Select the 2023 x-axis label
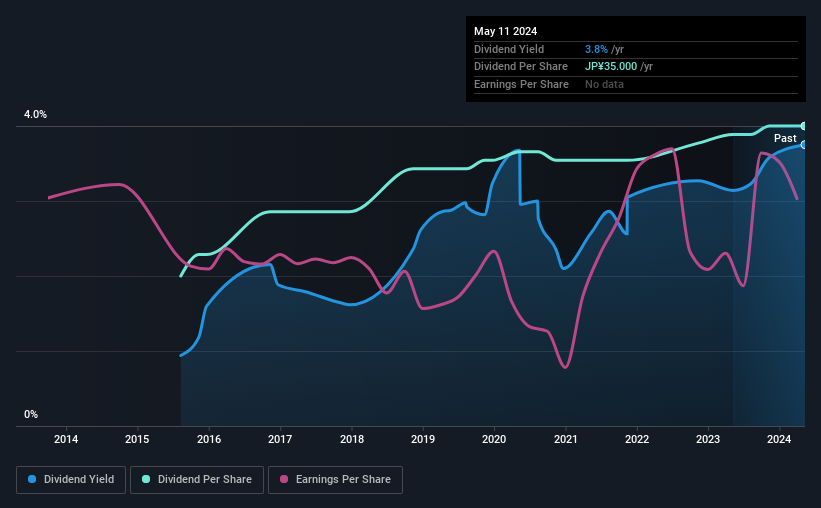 click(x=708, y=439)
